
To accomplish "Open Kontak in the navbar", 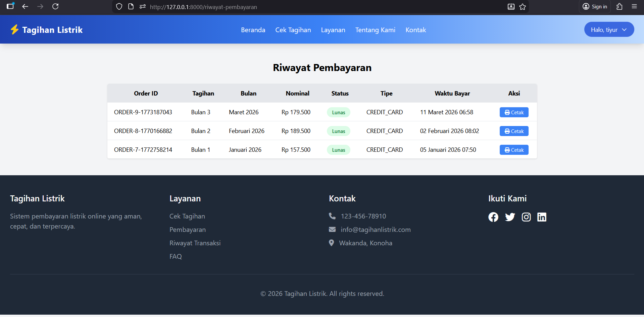I will tap(416, 30).
